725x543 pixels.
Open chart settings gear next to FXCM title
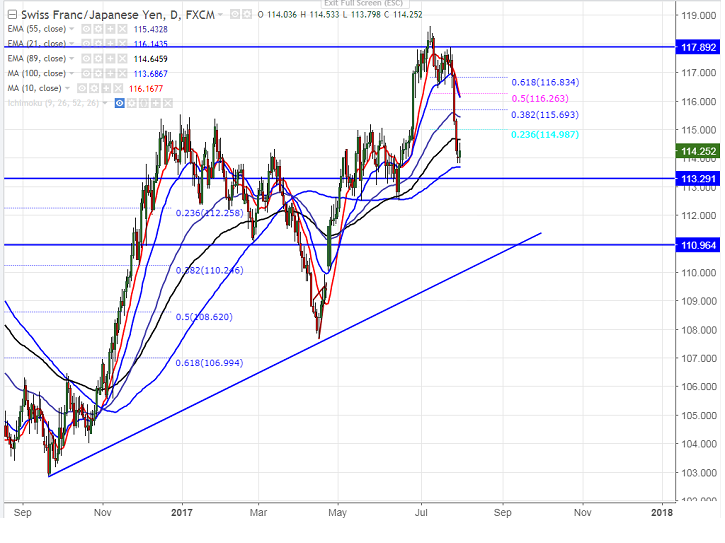pyautogui.click(x=247, y=14)
